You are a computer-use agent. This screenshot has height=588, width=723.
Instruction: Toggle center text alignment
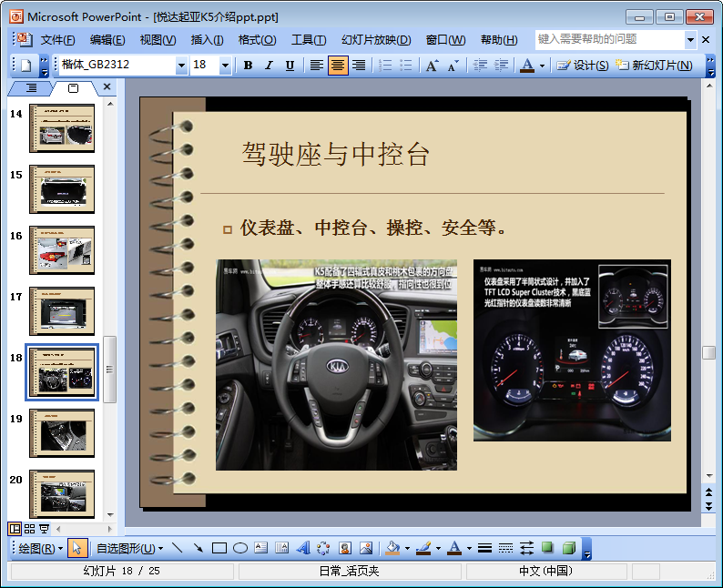(338, 66)
